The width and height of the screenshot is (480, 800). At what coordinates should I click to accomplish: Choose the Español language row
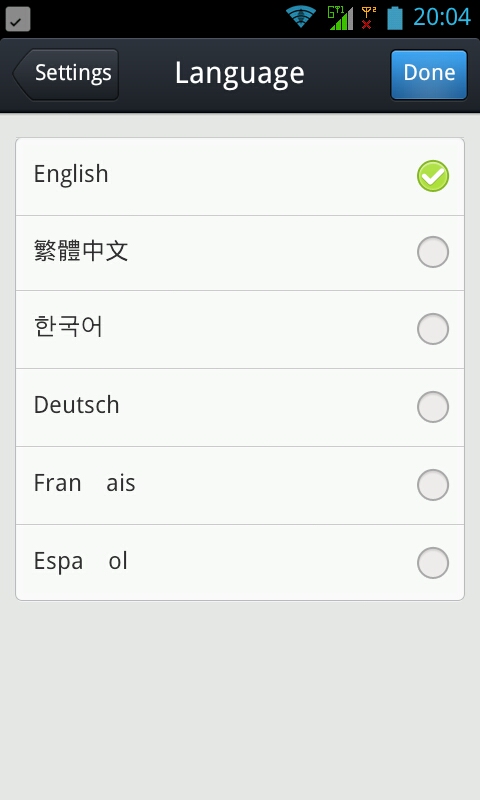point(240,563)
